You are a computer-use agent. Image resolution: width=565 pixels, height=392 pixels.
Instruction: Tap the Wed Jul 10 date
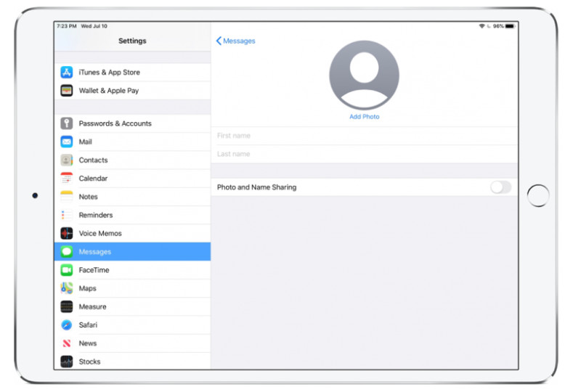[x=94, y=26]
